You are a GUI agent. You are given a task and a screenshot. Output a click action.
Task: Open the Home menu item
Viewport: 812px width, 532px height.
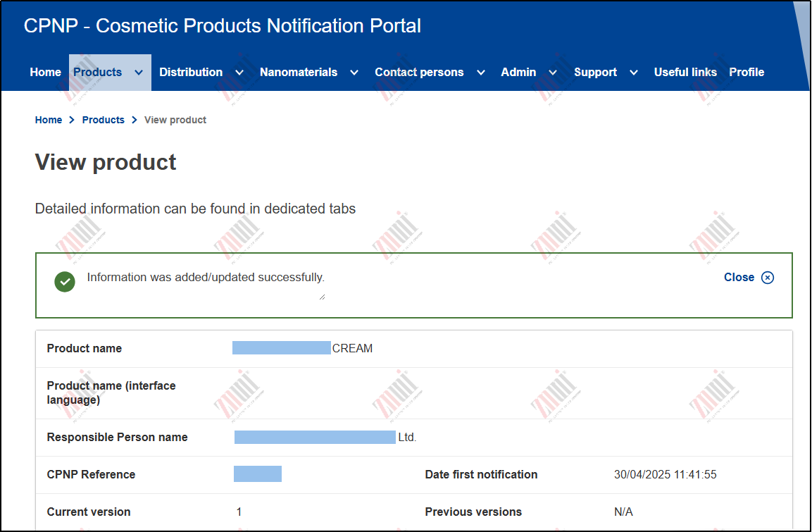pyautogui.click(x=46, y=72)
